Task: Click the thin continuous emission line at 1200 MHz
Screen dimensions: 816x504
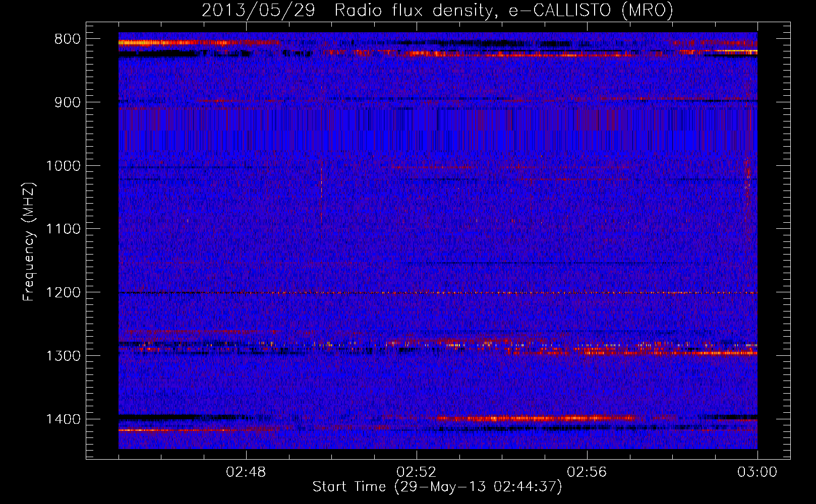Action: pyautogui.click(x=438, y=292)
